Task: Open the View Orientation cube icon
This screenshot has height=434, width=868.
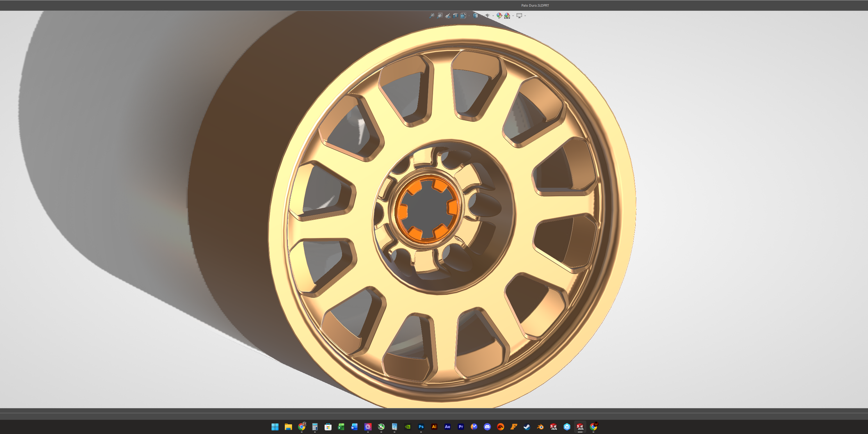Action: point(463,16)
